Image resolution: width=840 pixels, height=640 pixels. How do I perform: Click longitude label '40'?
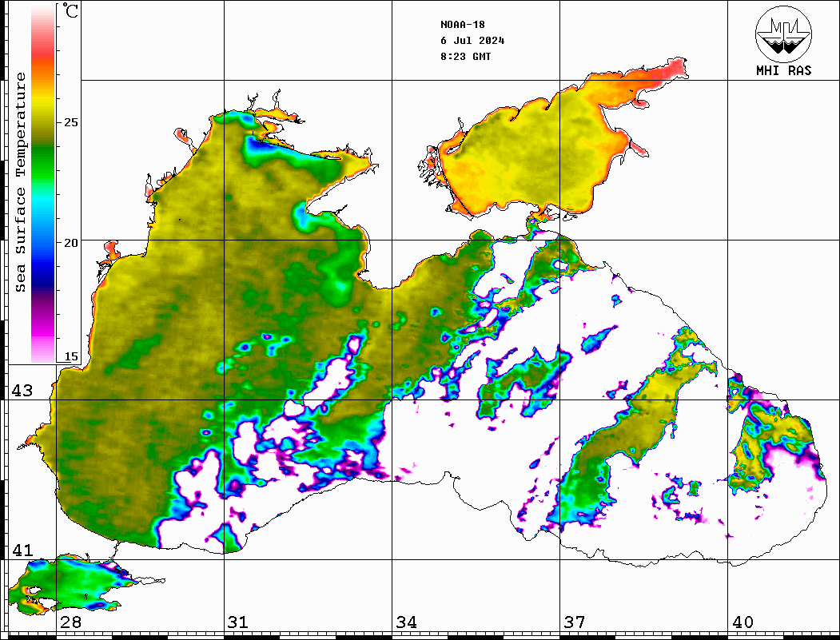(742, 622)
